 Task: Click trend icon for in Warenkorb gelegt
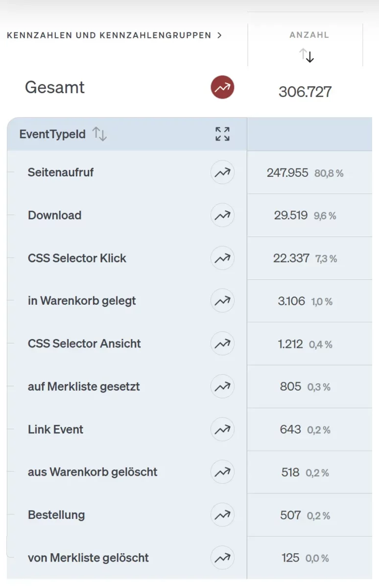[x=222, y=301]
